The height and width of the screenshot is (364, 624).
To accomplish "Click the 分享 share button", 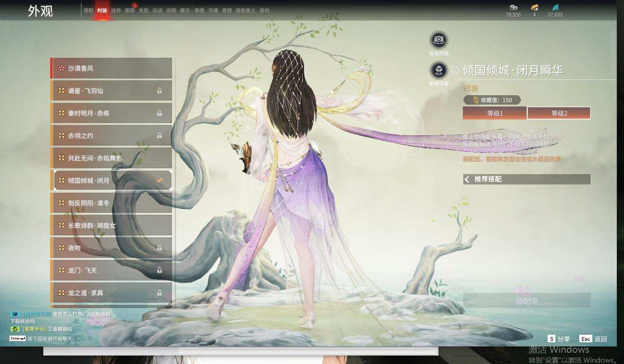I will [x=559, y=339].
